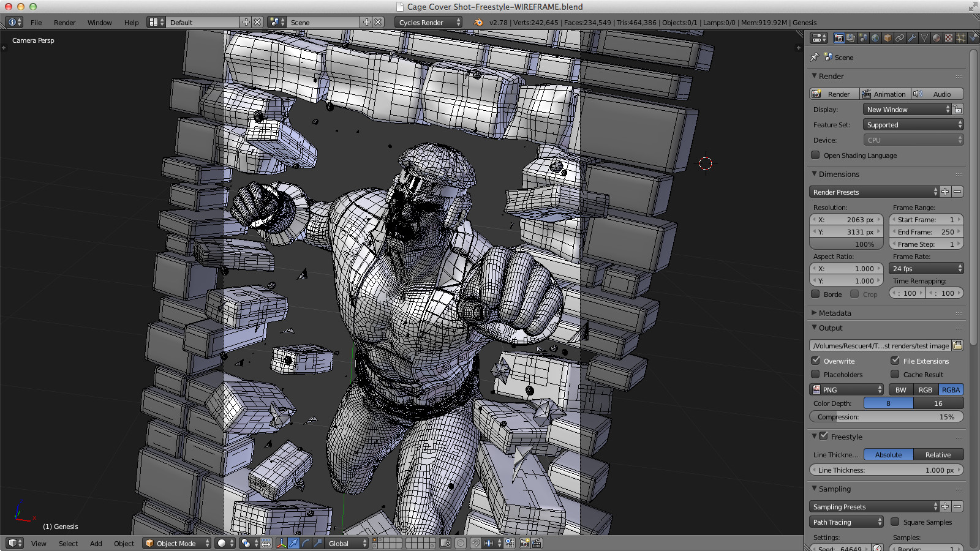Click the Animation render button
This screenshot has height=551, width=980.
click(x=885, y=94)
